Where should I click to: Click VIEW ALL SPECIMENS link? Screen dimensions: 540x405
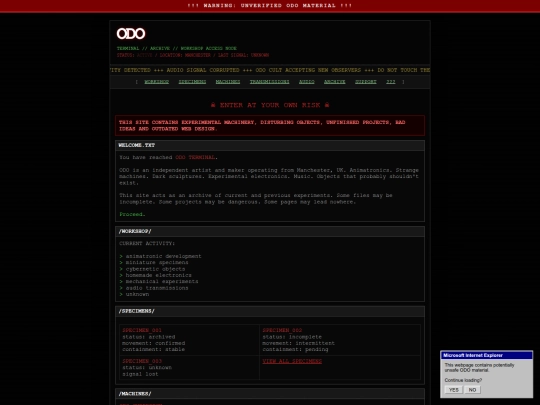click(x=292, y=361)
